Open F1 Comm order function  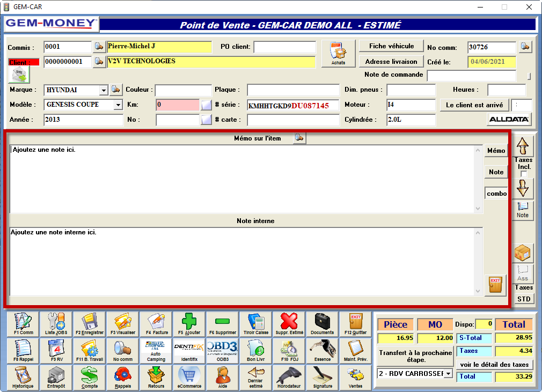(x=23, y=324)
